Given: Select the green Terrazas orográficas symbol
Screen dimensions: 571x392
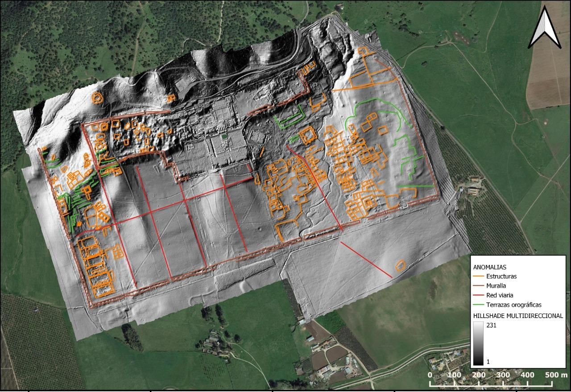Looking at the screenshot, I should coord(478,305).
